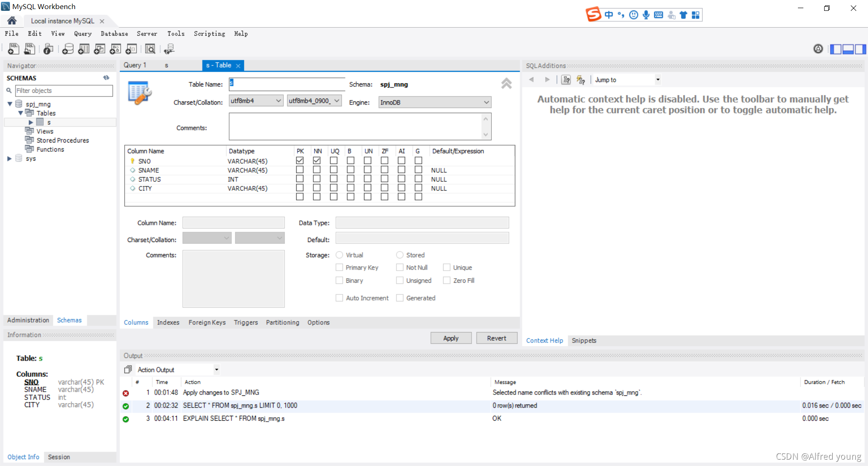Image resolution: width=868 pixels, height=466 pixels.
Task: Open the InnoDB engine dropdown
Action: coord(435,102)
